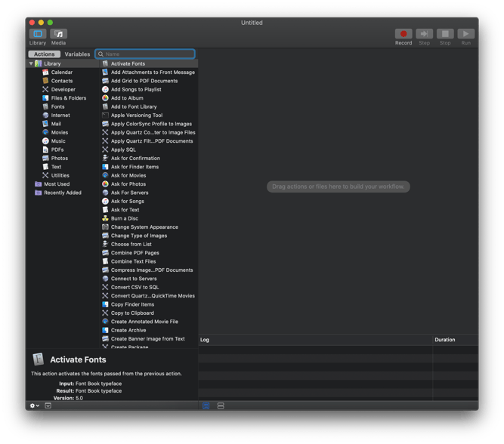Select the Utilities category icon
The image size is (504, 444).
(x=45, y=175)
